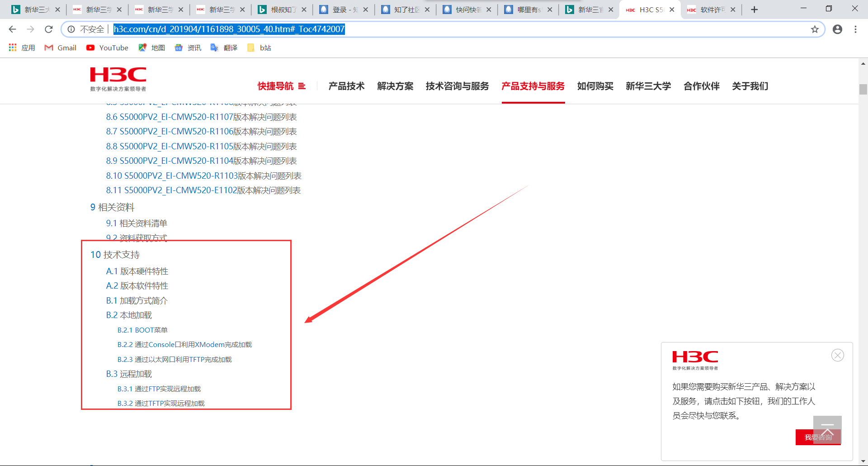Close the 快问快答 tab
The width and height of the screenshot is (868, 466).
pyautogui.click(x=489, y=10)
